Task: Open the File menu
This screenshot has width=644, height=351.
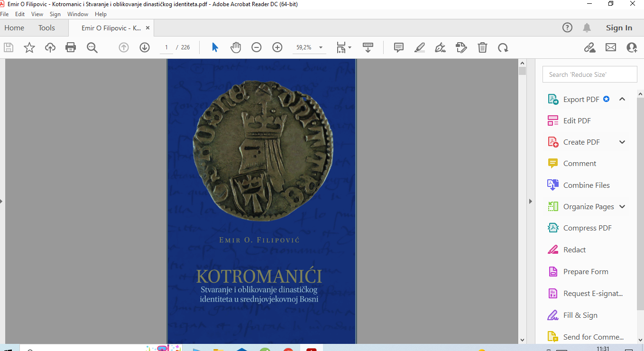Action: [4, 14]
